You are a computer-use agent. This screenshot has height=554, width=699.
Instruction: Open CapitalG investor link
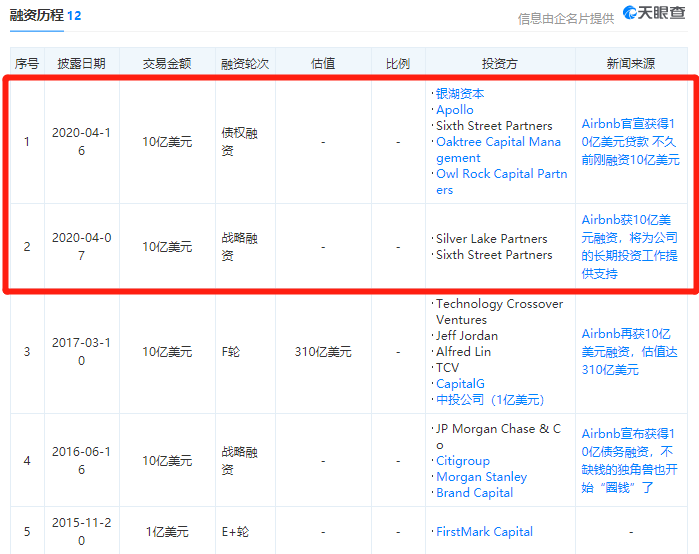[x=460, y=384]
